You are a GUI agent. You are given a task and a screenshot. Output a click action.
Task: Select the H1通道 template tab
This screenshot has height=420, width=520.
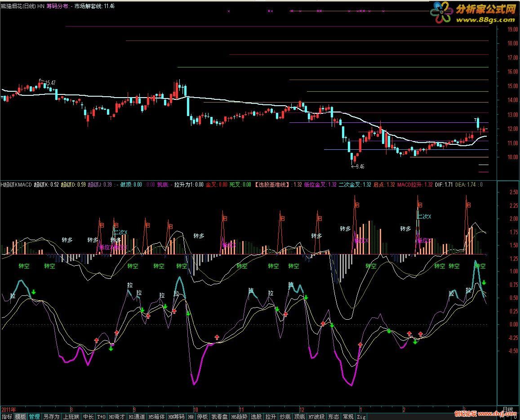pos(137,417)
